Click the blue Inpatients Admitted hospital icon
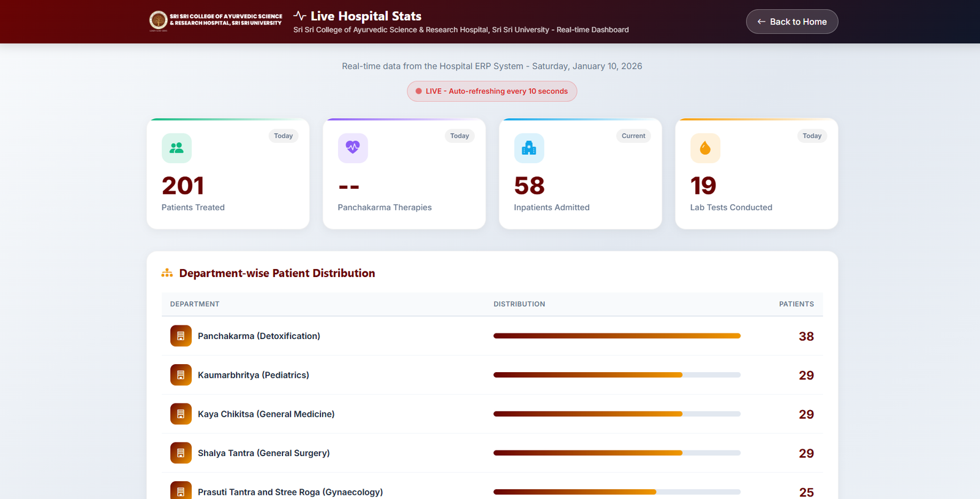This screenshot has width=980, height=499. (529, 148)
